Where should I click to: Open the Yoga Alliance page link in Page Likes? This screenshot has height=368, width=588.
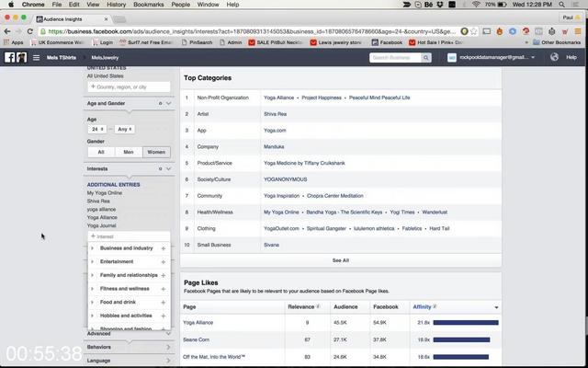[198, 323]
